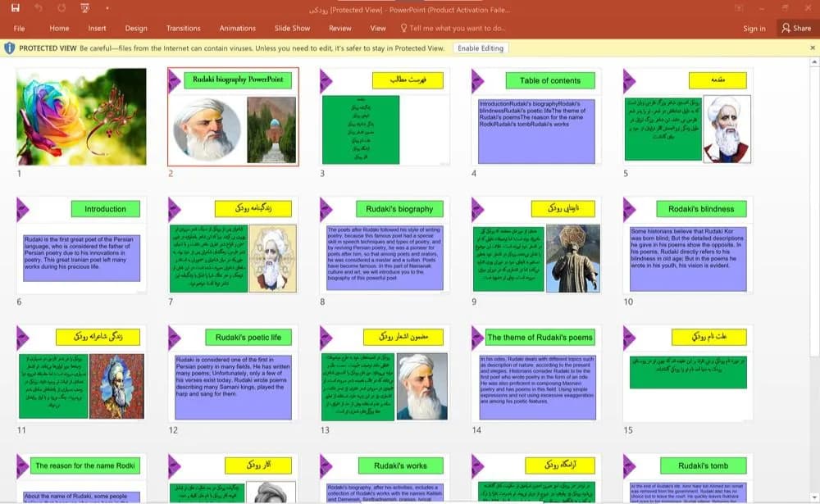
Task: Open the File tab
Action: pyautogui.click(x=20, y=28)
